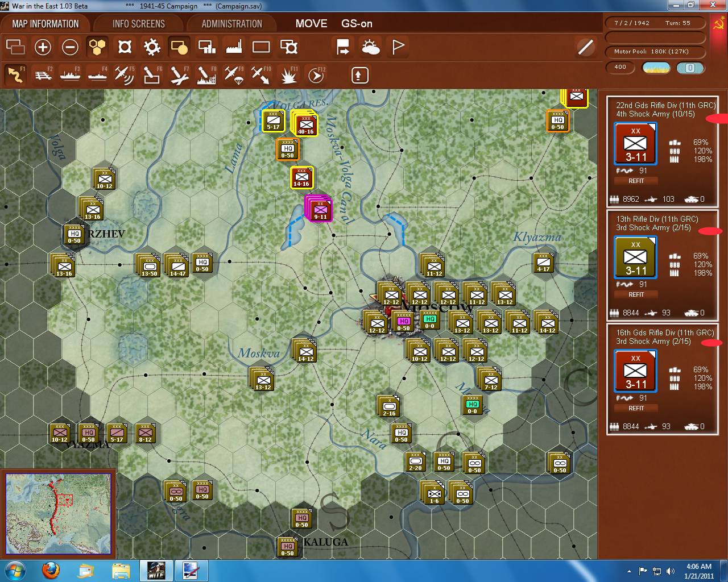Image resolution: width=728 pixels, height=582 pixels.
Task: Click the F12 end turn arrow icon
Action: click(x=316, y=74)
